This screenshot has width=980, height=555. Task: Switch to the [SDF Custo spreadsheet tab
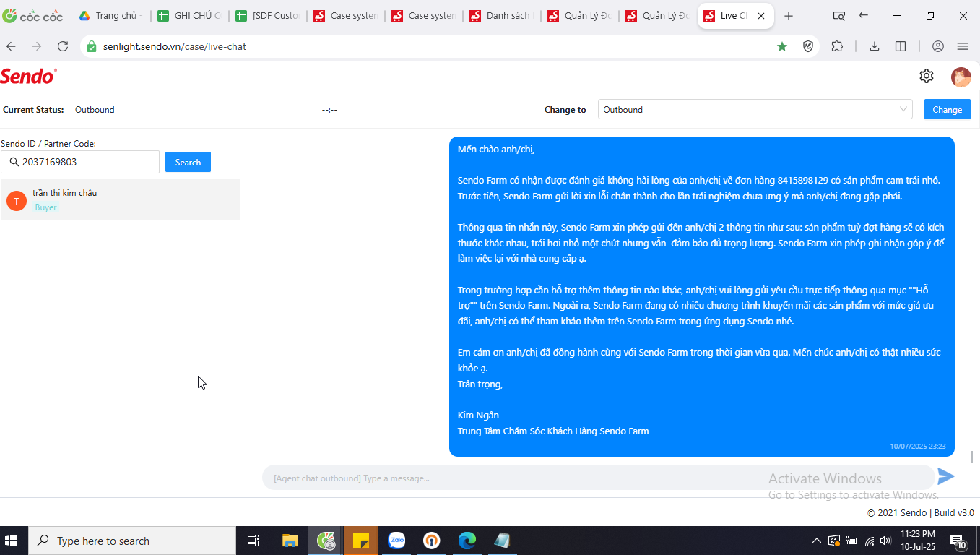tap(267, 16)
